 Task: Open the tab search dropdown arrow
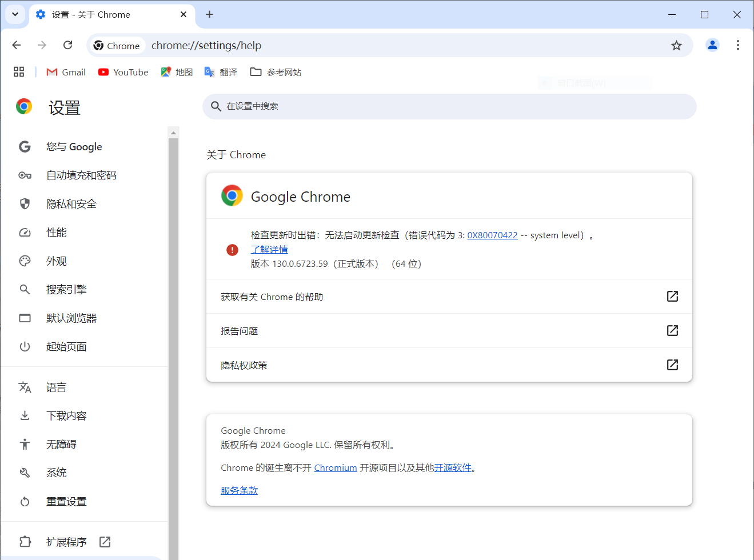pyautogui.click(x=15, y=14)
